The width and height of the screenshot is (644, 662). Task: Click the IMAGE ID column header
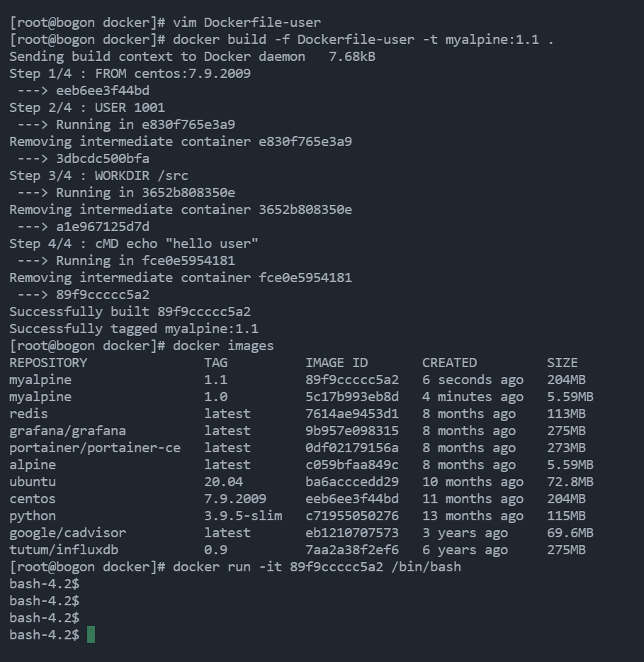pos(337,363)
